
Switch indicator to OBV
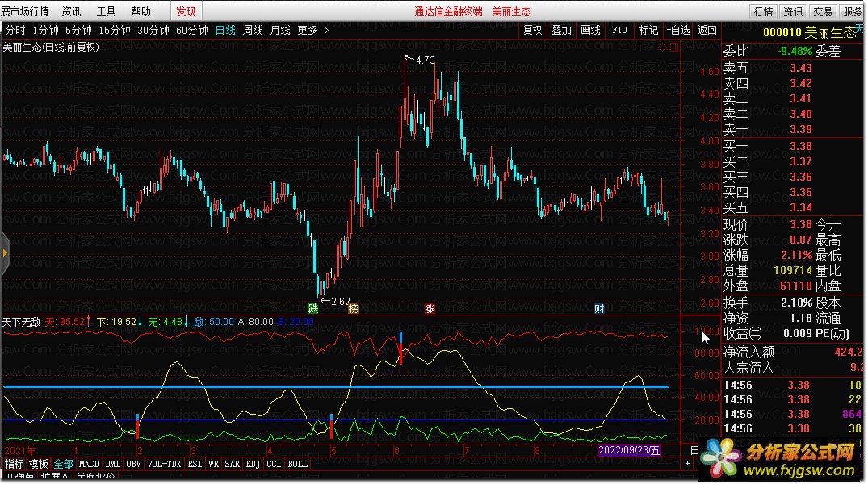click(x=133, y=464)
